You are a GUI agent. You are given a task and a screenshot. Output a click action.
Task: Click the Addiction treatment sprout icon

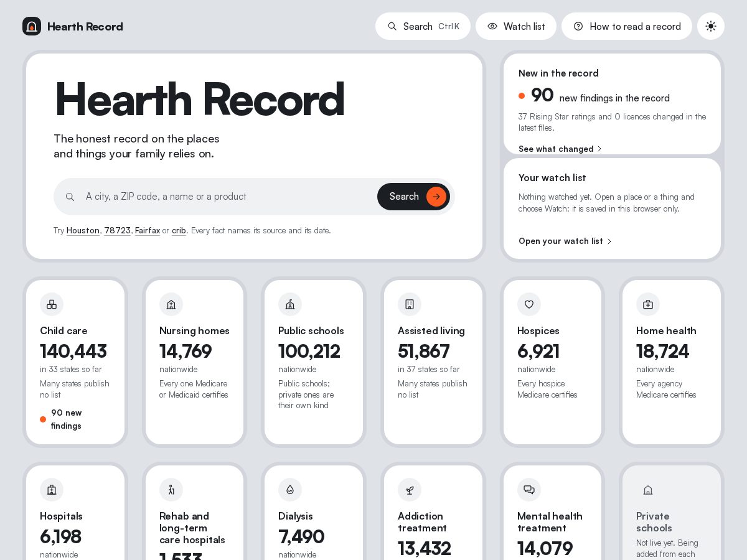tap(410, 490)
